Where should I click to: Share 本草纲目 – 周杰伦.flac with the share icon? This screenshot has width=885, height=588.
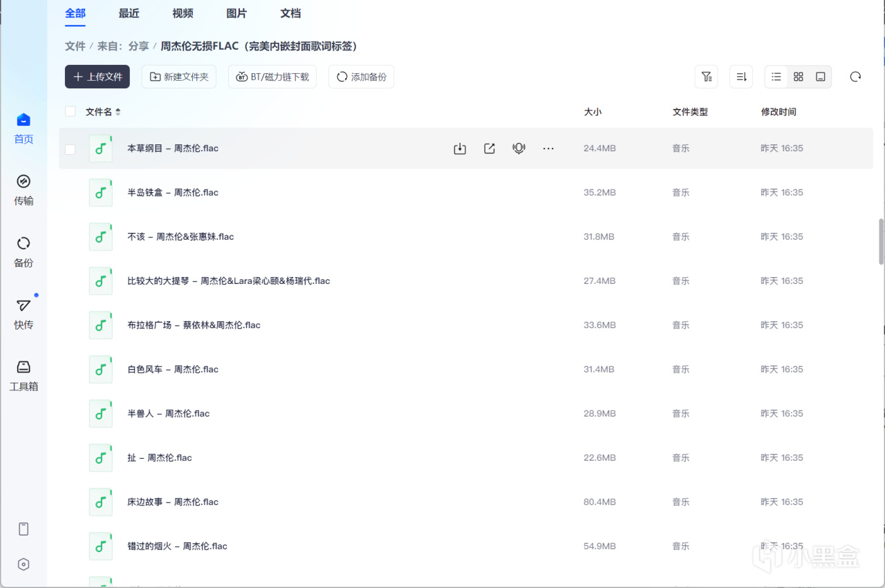coord(490,149)
